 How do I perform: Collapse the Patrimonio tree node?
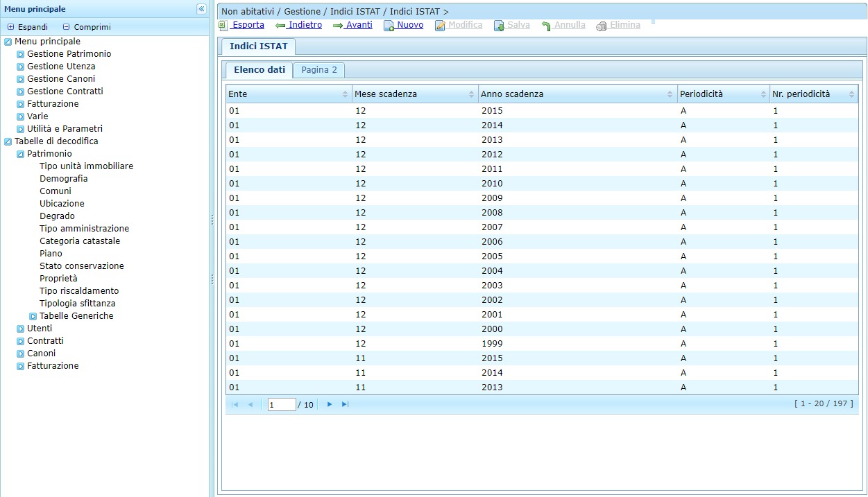click(x=21, y=154)
